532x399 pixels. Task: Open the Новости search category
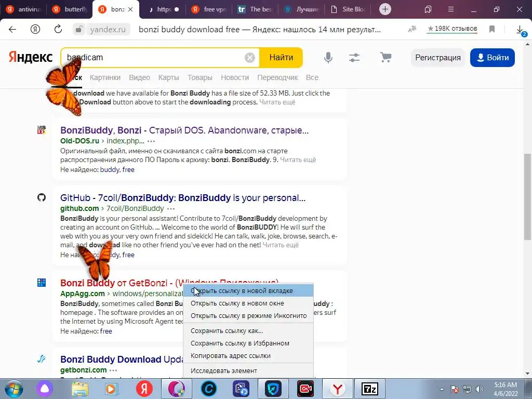click(x=235, y=78)
